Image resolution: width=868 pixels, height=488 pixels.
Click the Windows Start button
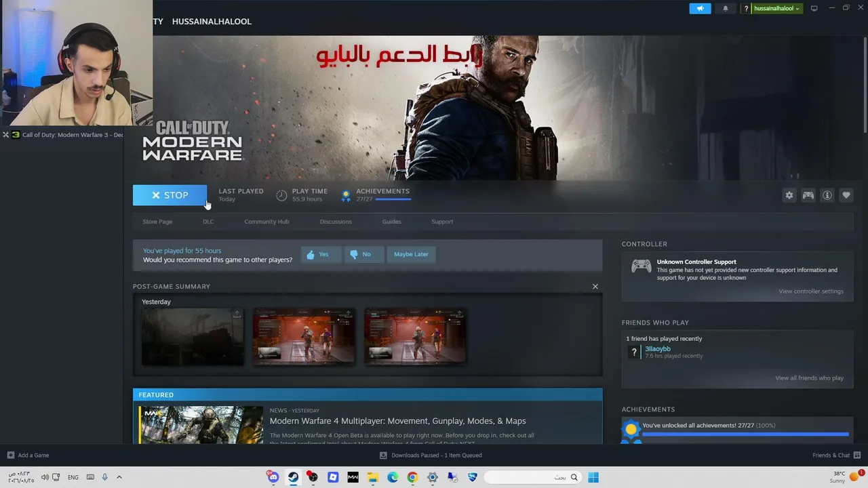click(x=593, y=477)
